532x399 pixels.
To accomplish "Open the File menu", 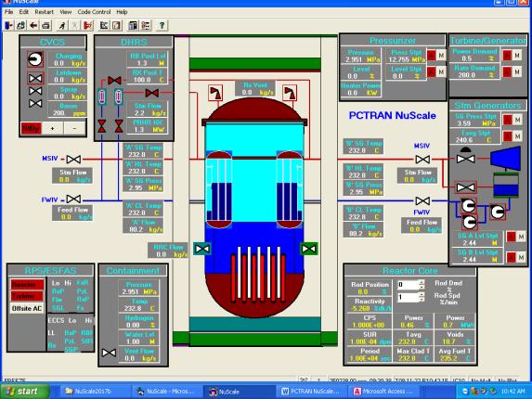I will pos(9,12).
